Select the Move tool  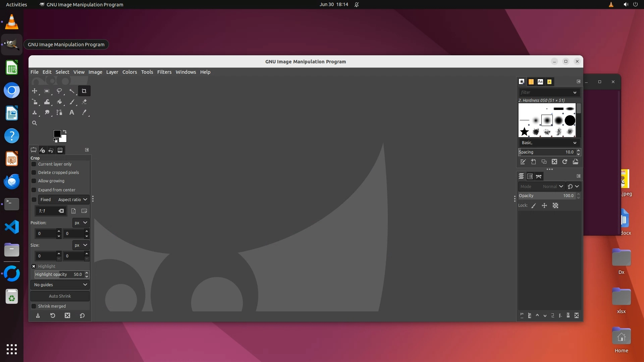coord(35,91)
